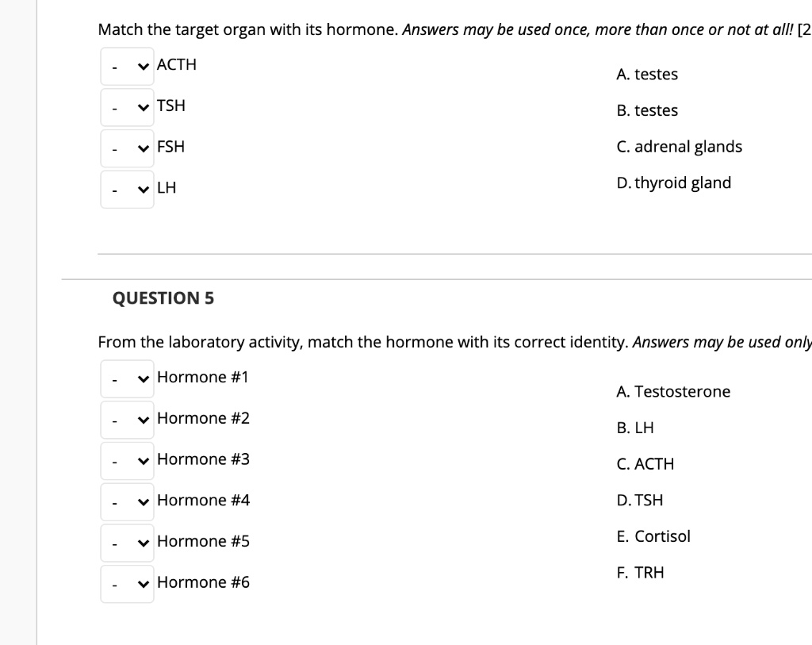Click the chevron icon beside Hormone #3
Image resolution: width=812 pixels, height=645 pixels.
(x=143, y=460)
